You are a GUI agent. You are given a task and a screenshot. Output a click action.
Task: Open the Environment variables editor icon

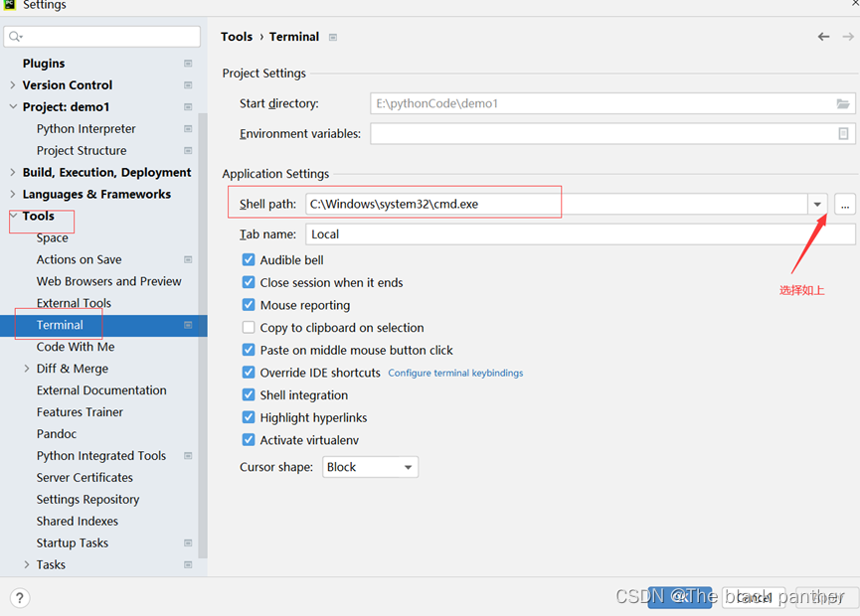point(843,133)
